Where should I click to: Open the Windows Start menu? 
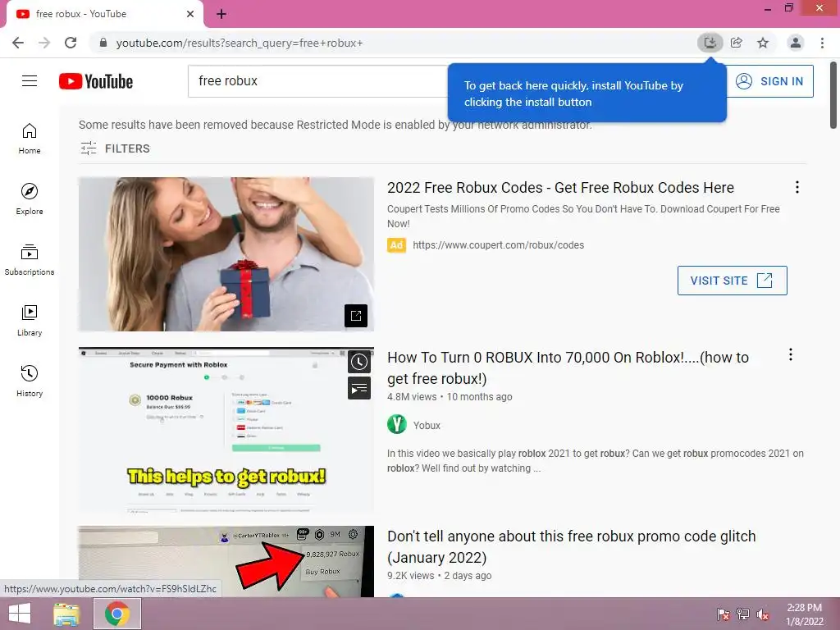coord(20,614)
